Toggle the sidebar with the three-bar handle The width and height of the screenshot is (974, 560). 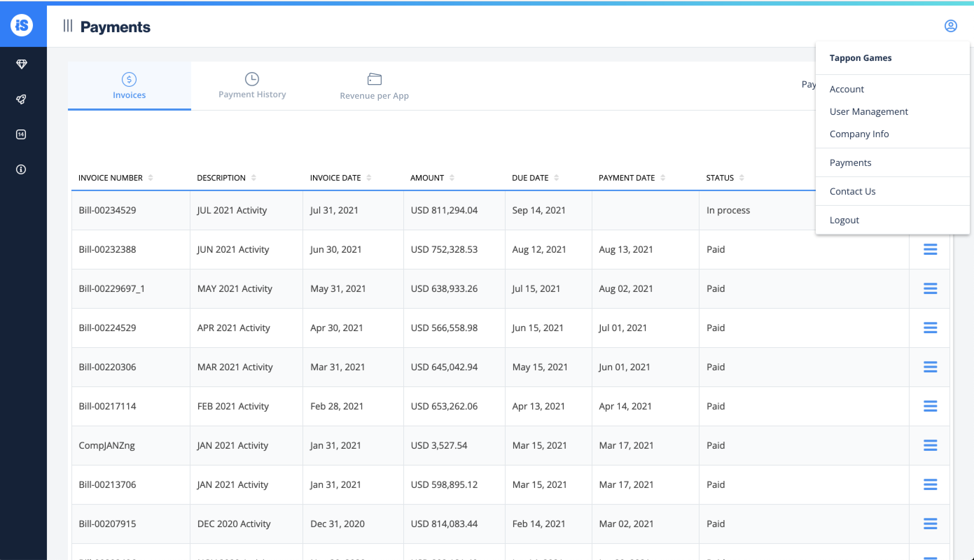(x=68, y=26)
